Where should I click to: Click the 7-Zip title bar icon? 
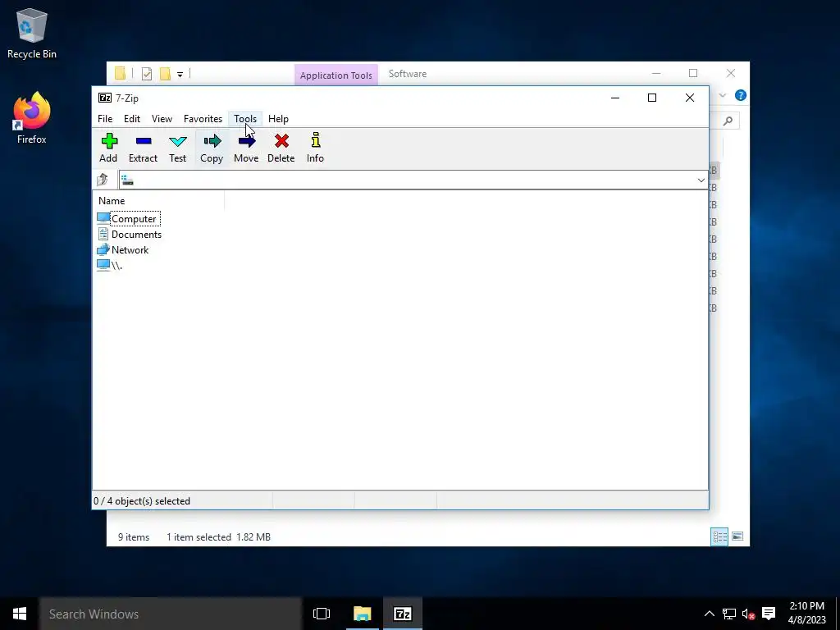click(x=105, y=98)
